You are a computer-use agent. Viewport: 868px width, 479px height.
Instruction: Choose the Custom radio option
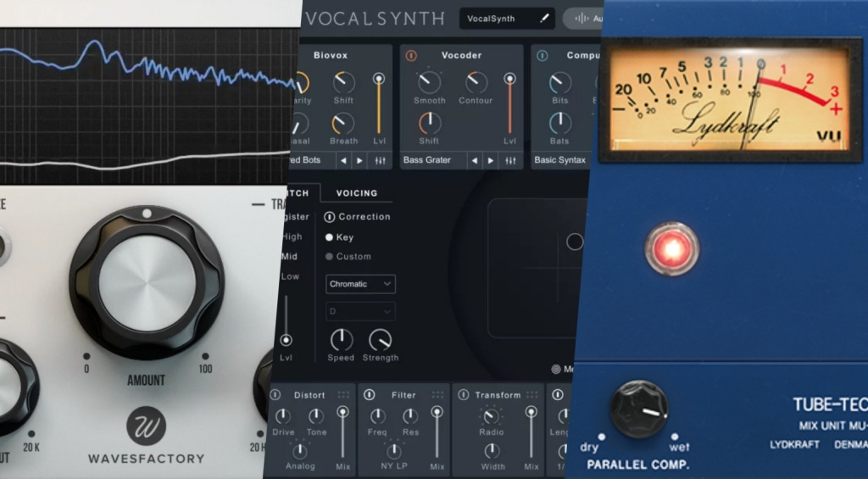point(330,257)
